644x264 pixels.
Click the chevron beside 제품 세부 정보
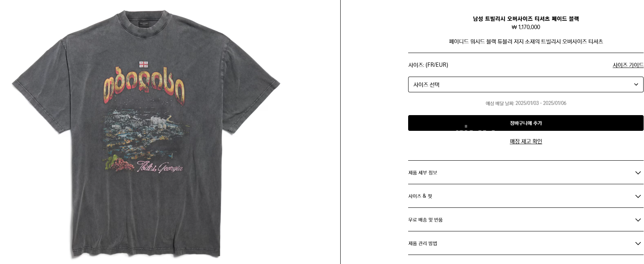pyautogui.click(x=638, y=173)
